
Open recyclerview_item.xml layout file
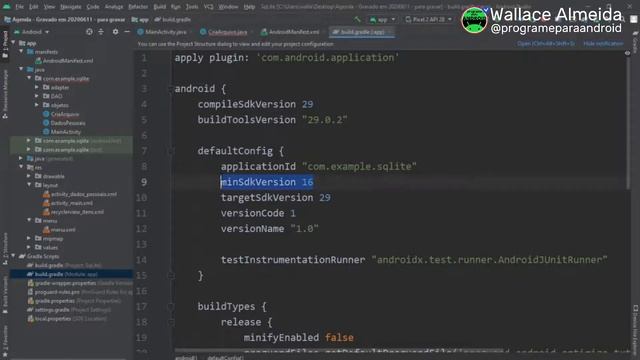73,212
